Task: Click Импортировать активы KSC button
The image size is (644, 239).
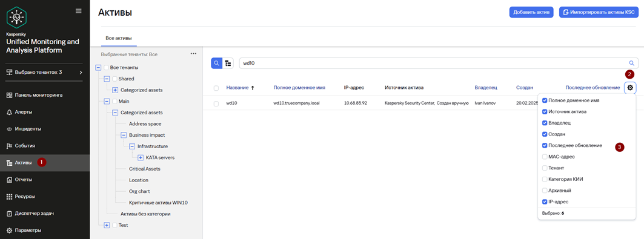Action: [599, 12]
